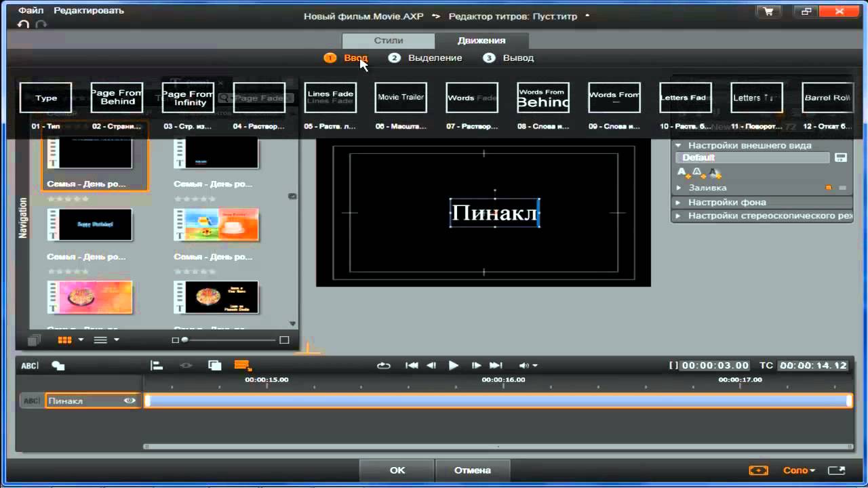Add a face detail with the A icon
This screenshot has height=488, width=868.
(683, 173)
